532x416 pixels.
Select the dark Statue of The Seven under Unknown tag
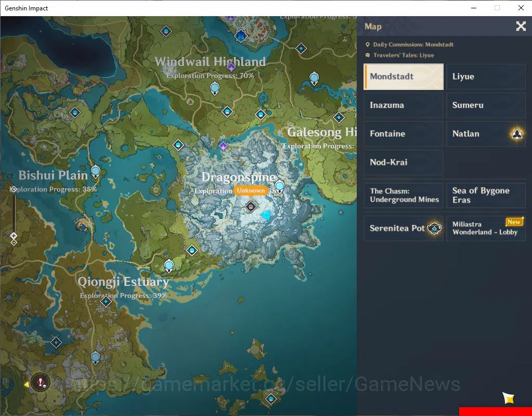click(x=251, y=206)
